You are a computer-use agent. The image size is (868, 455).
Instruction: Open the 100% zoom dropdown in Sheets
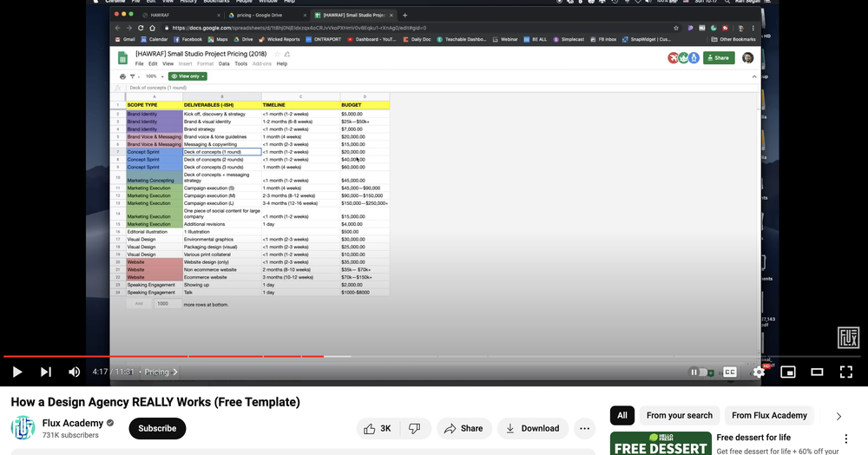coord(155,76)
